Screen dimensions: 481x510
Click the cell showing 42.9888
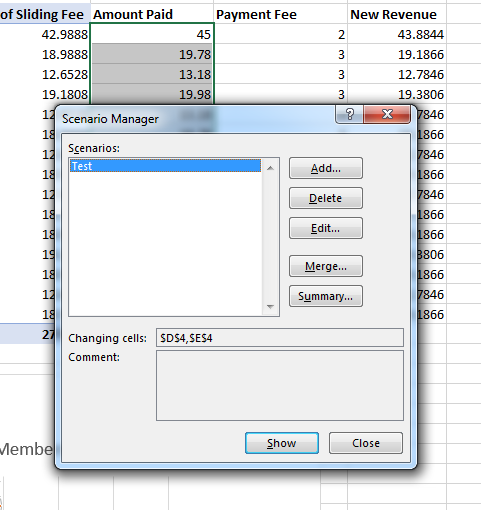(45, 34)
